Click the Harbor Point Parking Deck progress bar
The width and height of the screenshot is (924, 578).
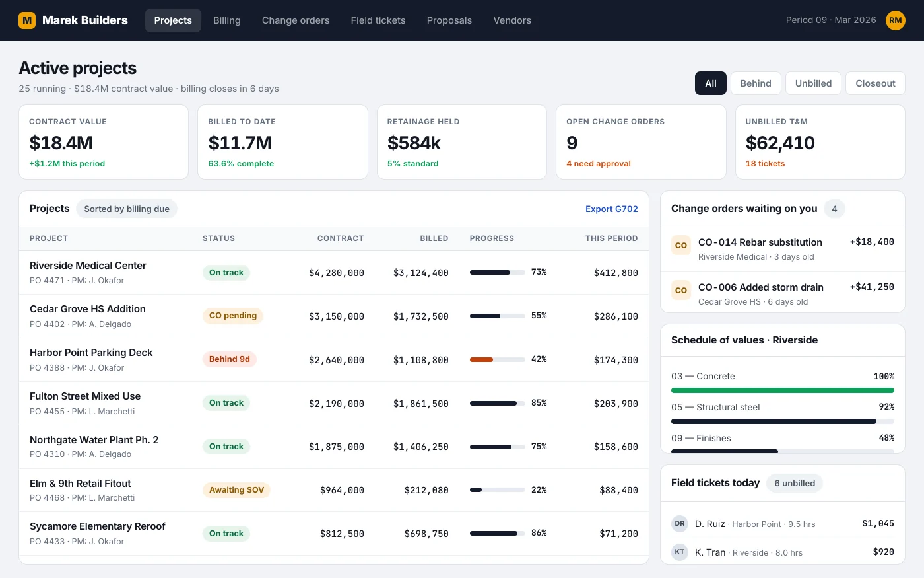[x=498, y=359]
